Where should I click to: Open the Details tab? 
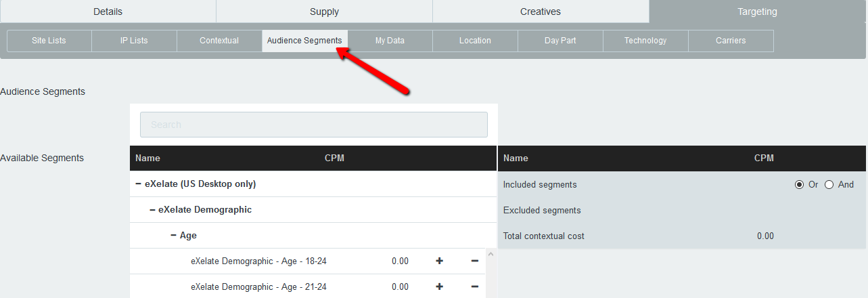pyautogui.click(x=108, y=12)
